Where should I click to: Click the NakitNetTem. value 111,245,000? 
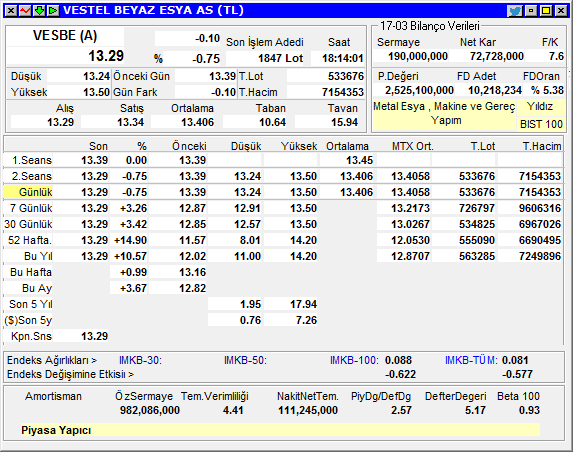(x=308, y=410)
